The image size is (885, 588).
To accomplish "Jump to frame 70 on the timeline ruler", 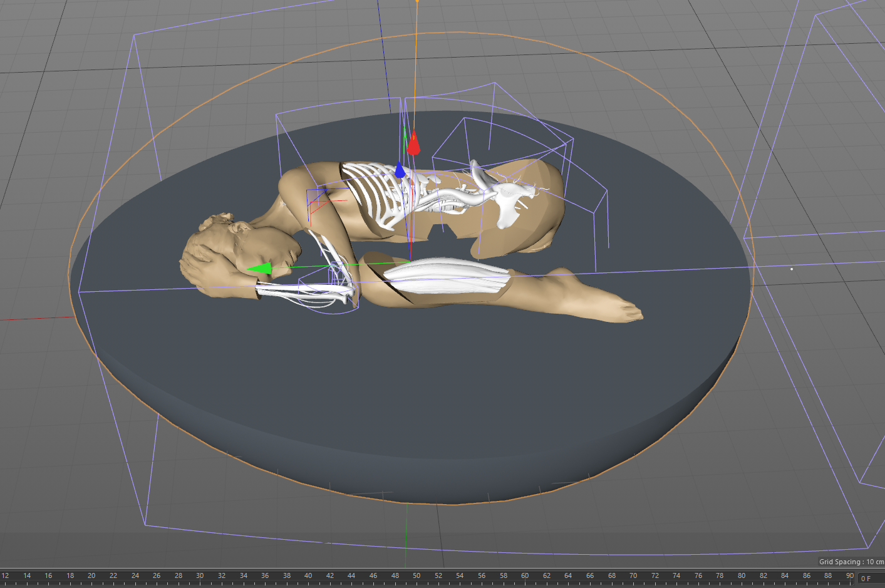I will point(633,575).
